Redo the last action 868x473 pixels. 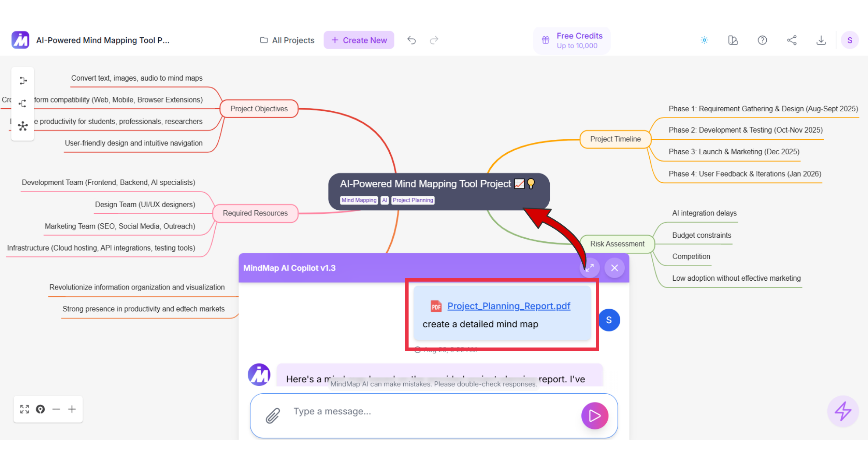pos(434,40)
